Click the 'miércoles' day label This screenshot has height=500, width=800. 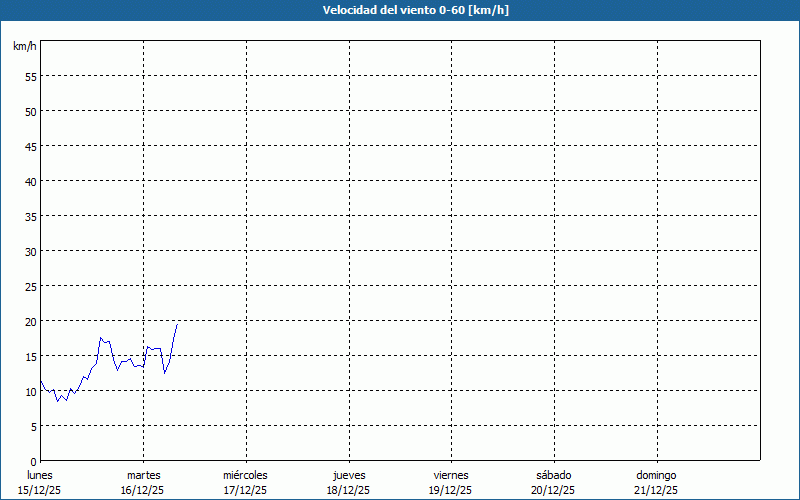click(245, 475)
